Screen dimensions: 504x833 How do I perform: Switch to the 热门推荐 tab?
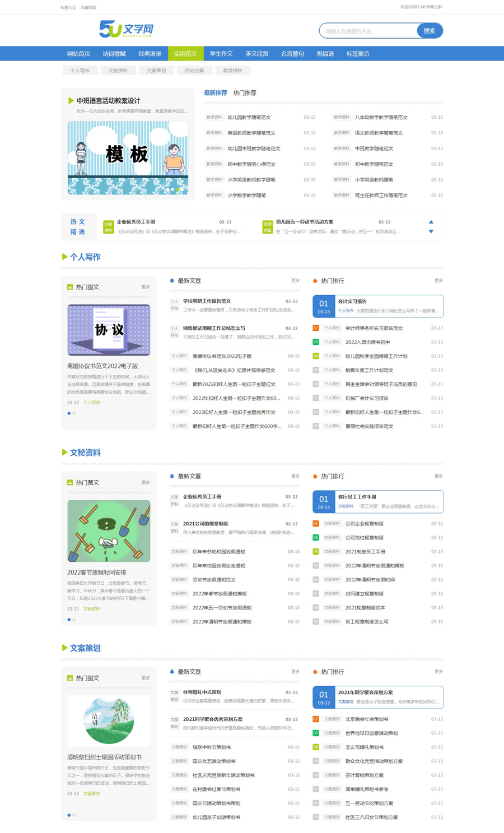245,93
